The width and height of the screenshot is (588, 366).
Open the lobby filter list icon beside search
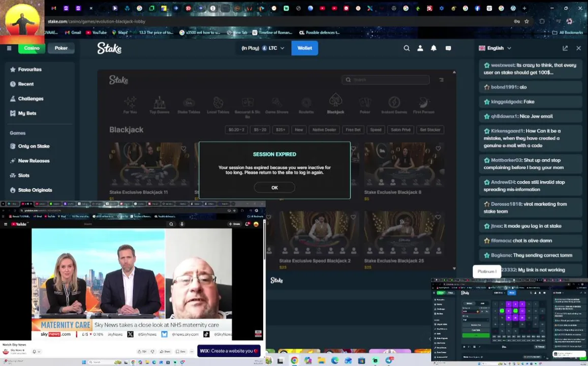(x=441, y=79)
